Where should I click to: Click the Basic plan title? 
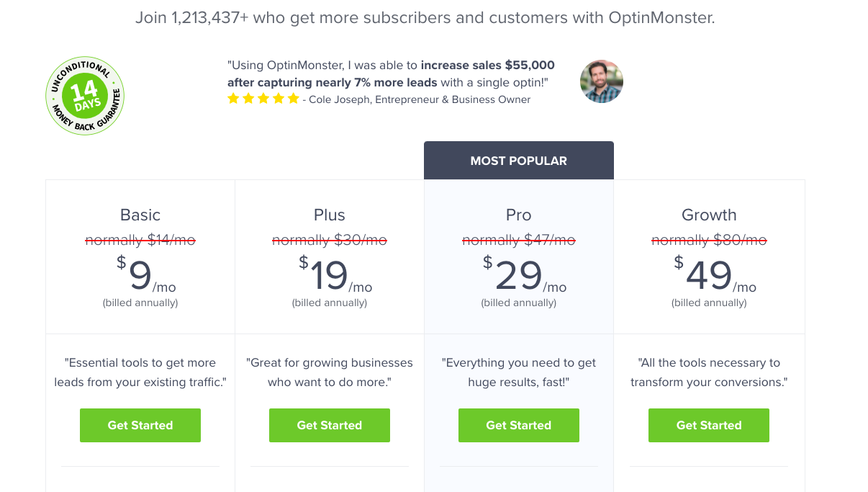pyautogui.click(x=140, y=215)
